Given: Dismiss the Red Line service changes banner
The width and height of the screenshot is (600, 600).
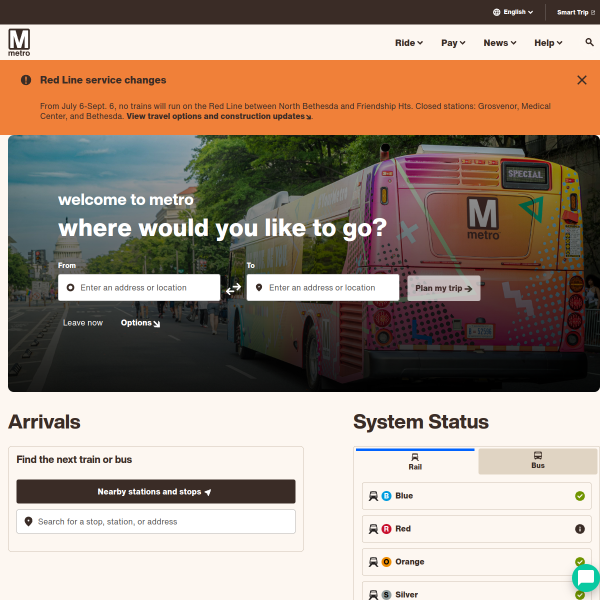Looking at the screenshot, I should click(582, 80).
